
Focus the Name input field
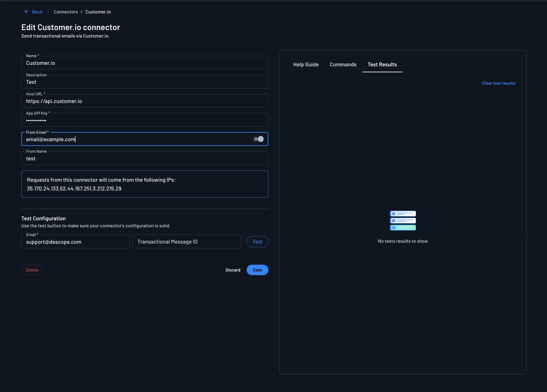coord(145,63)
